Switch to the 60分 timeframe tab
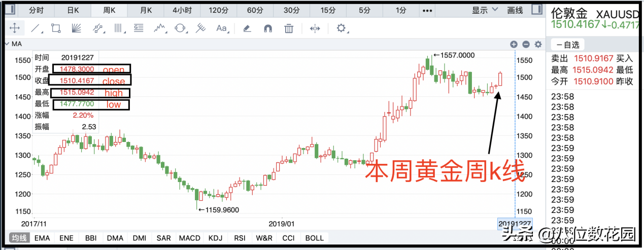This screenshot has width=644, height=250. pyautogui.click(x=255, y=10)
